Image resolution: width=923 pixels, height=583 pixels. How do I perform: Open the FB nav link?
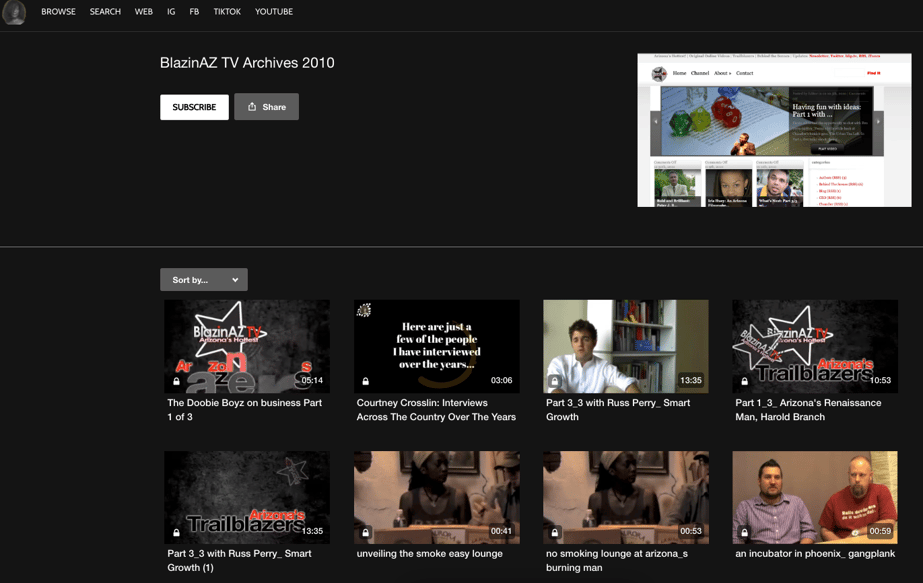pyautogui.click(x=194, y=12)
